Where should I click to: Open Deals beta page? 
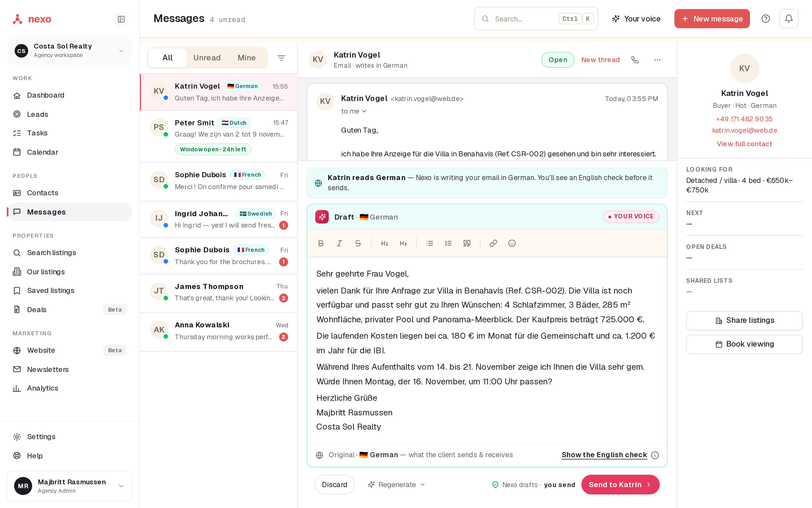(69, 310)
